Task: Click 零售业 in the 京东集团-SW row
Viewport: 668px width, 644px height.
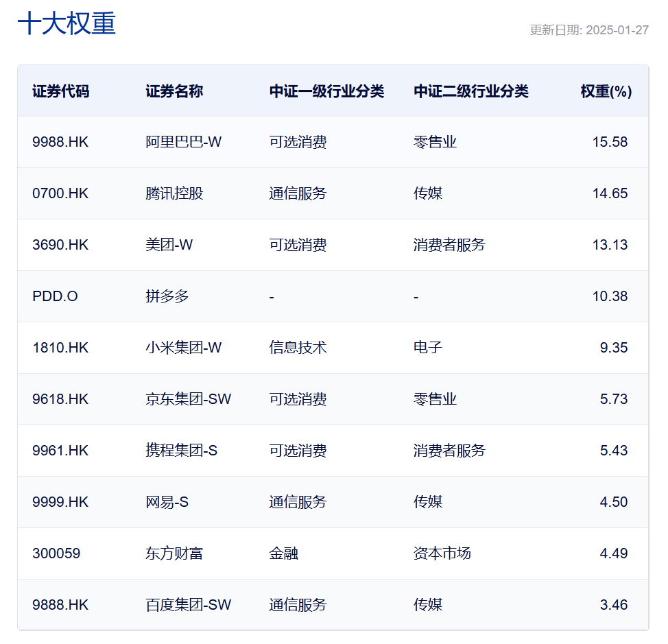Action: pyautogui.click(x=435, y=399)
